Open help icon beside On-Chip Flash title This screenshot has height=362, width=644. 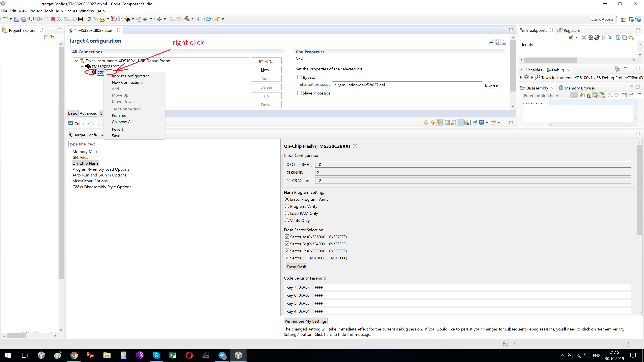[355, 146]
